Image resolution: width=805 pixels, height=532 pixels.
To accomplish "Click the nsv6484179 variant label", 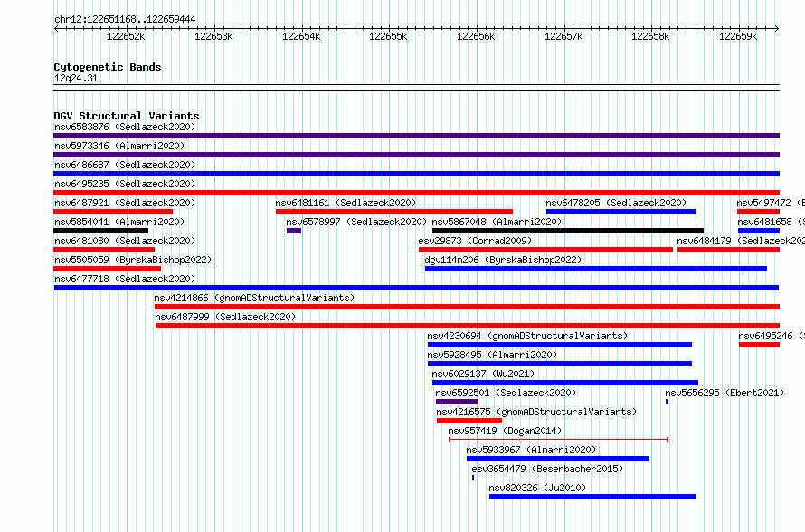I will (741, 241).
